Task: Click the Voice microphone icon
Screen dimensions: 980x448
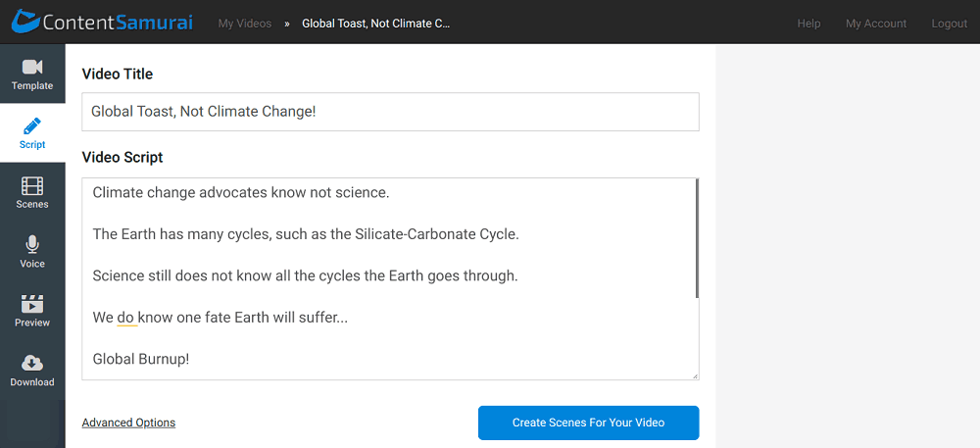Action: 32,245
